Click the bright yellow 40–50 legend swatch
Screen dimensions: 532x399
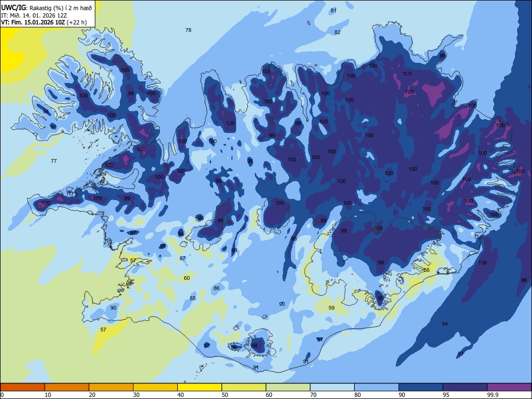click(x=199, y=387)
